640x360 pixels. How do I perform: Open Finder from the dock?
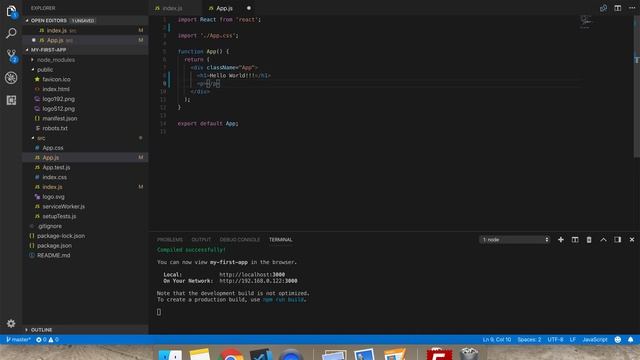pyautogui.click(x=170, y=354)
